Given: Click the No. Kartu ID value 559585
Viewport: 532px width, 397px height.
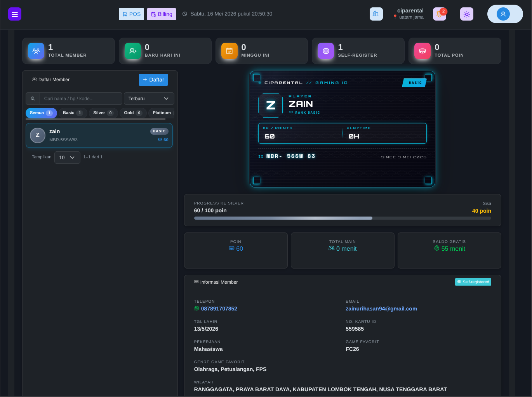Looking at the screenshot, I should 355,329.
